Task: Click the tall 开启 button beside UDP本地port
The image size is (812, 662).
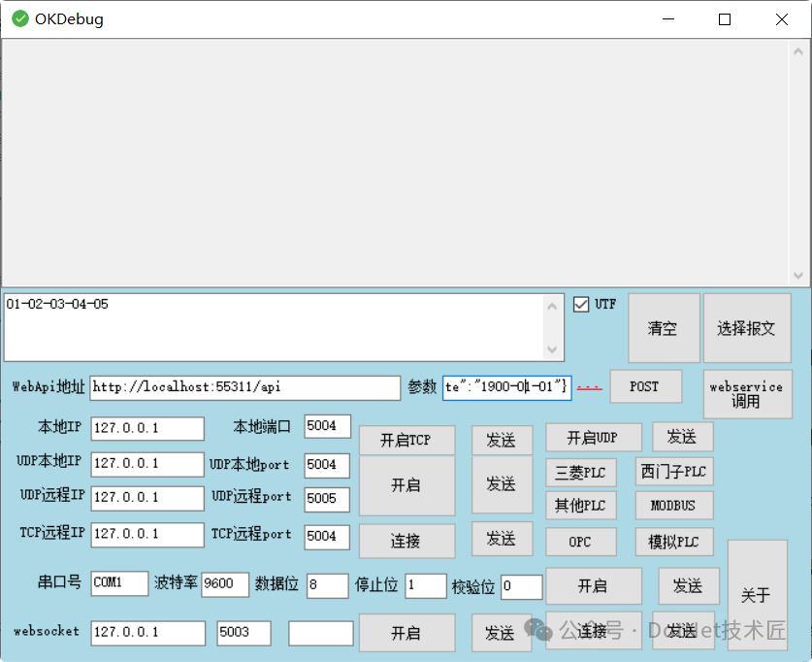Action: 407,485
